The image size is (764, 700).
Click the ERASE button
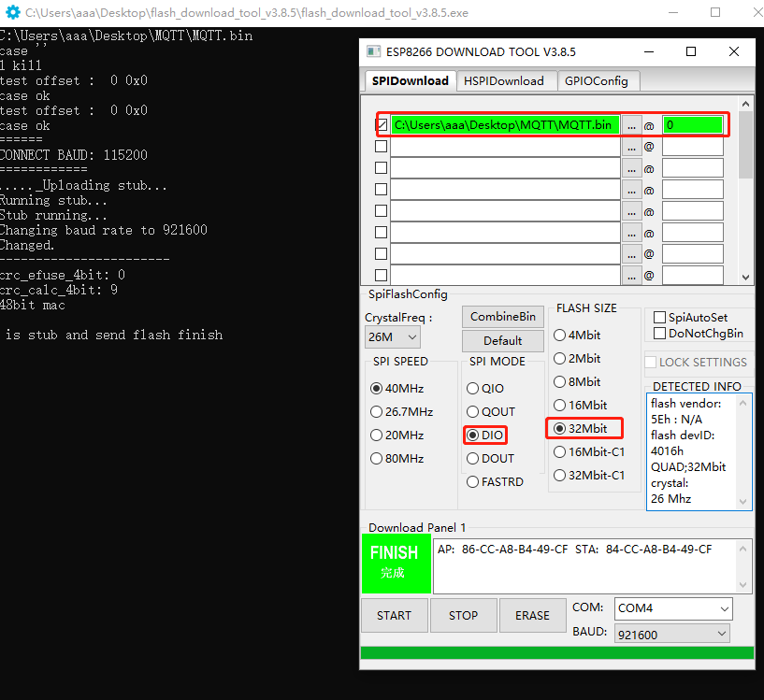(533, 615)
